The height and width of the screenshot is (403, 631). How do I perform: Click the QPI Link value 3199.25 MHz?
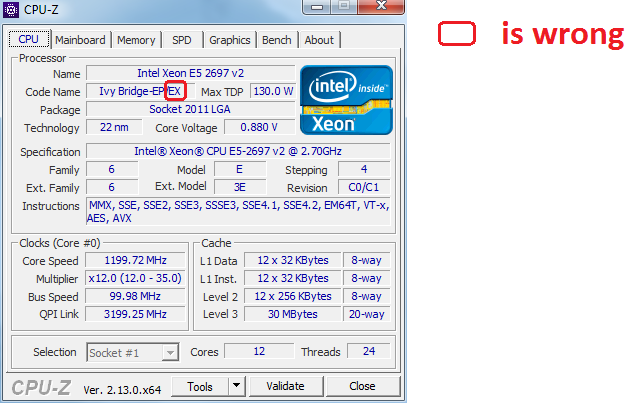click(x=135, y=314)
